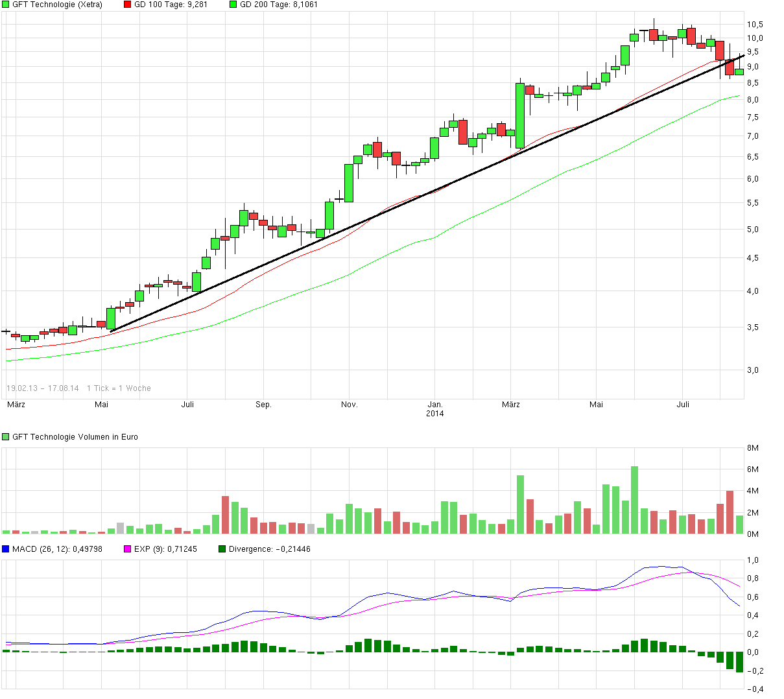Click the 8M volume axis value
This screenshot has width=784, height=699.
(752, 447)
